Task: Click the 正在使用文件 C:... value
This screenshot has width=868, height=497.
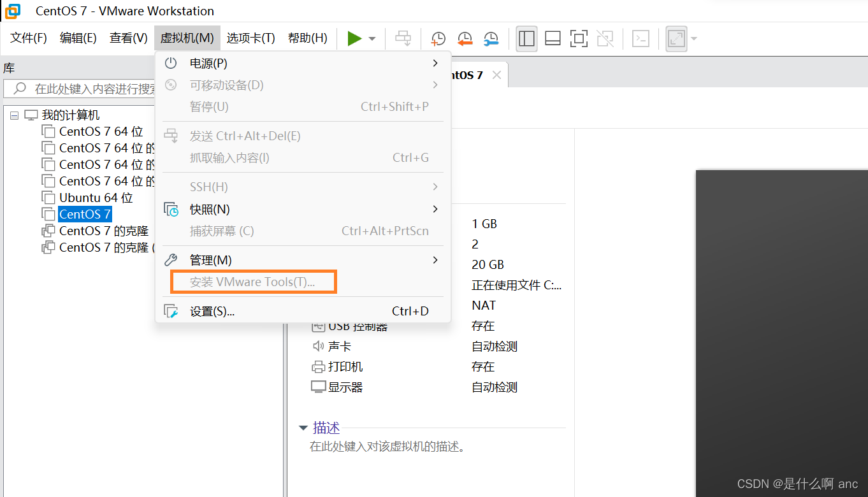Action: [517, 285]
